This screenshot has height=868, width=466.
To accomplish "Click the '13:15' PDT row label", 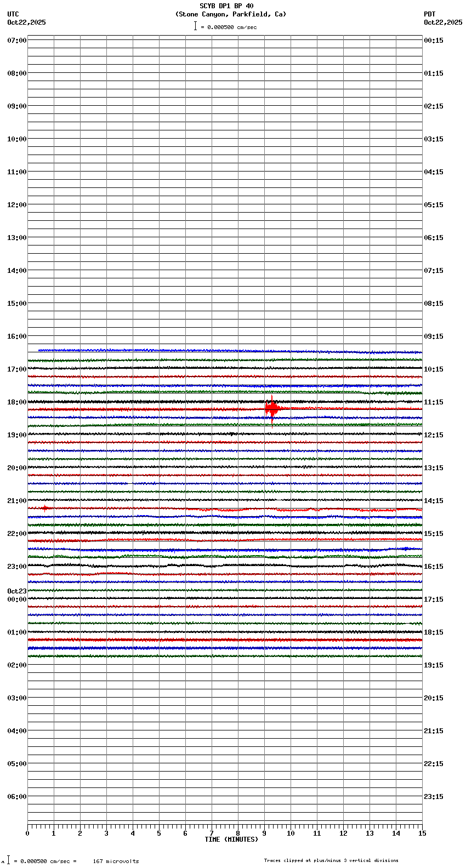I will [434, 468].
